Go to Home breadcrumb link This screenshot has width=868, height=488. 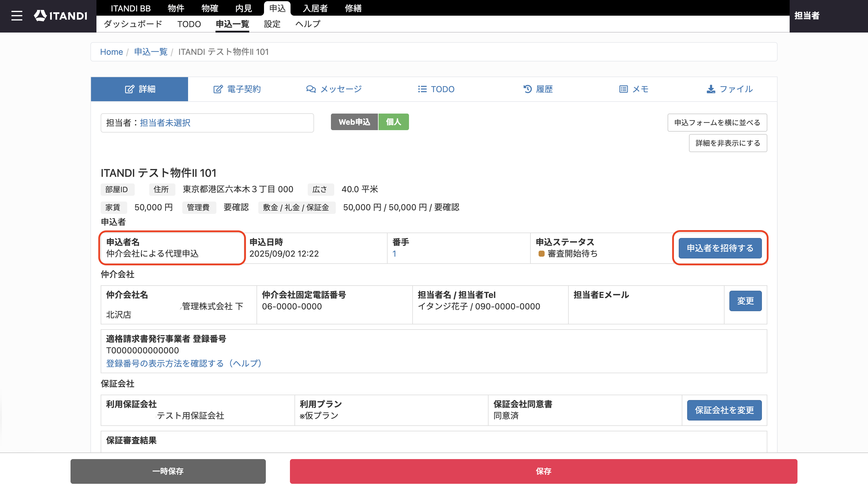tap(112, 52)
